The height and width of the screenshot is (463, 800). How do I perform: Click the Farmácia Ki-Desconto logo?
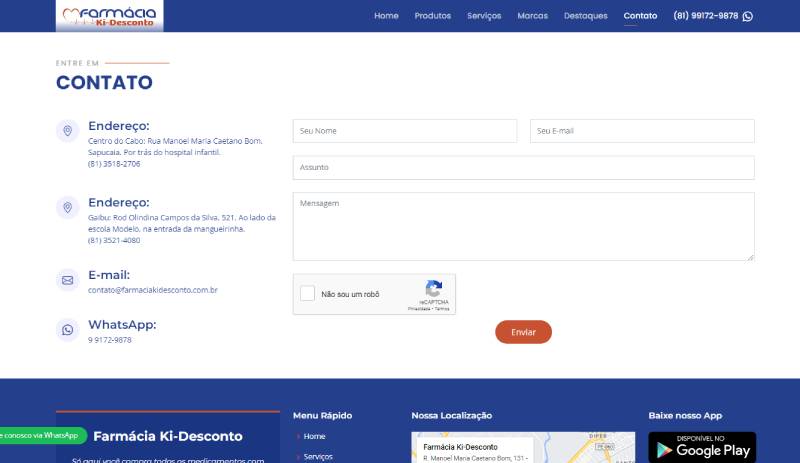109,16
